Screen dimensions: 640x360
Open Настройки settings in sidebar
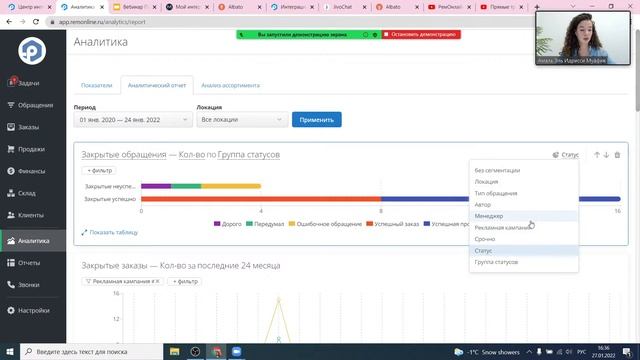click(x=28, y=311)
